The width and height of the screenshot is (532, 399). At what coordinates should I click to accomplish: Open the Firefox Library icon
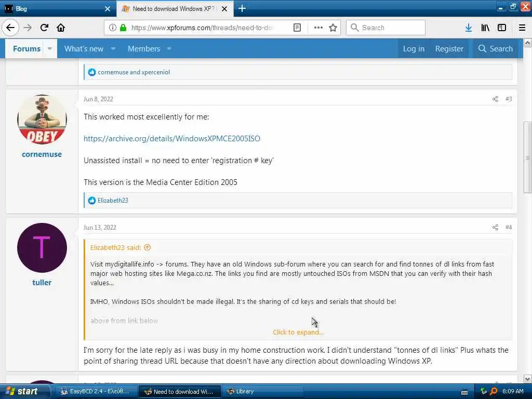pyautogui.click(x=485, y=28)
